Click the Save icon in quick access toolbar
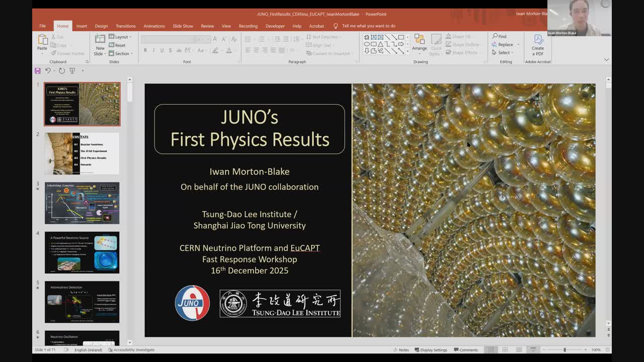 [x=38, y=71]
